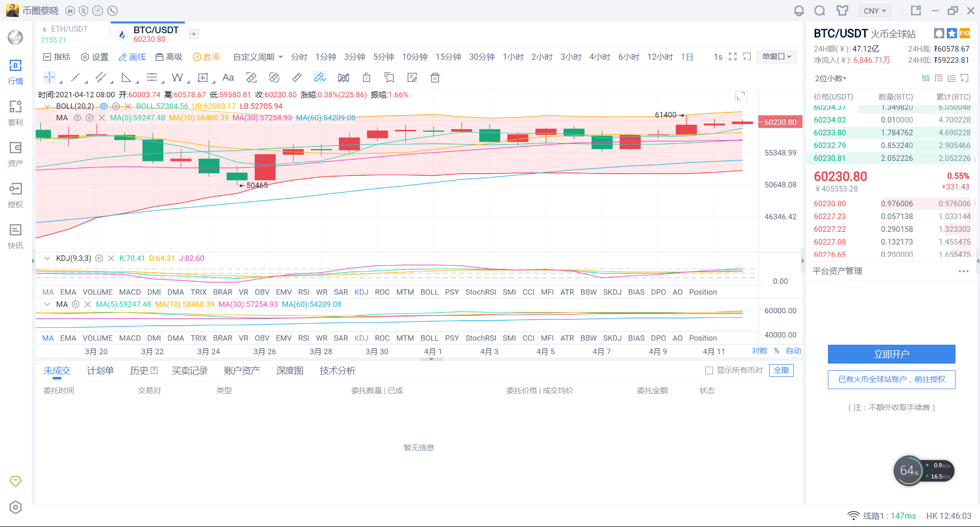Toggle BTC/USDT favorite star

(x=952, y=33)
